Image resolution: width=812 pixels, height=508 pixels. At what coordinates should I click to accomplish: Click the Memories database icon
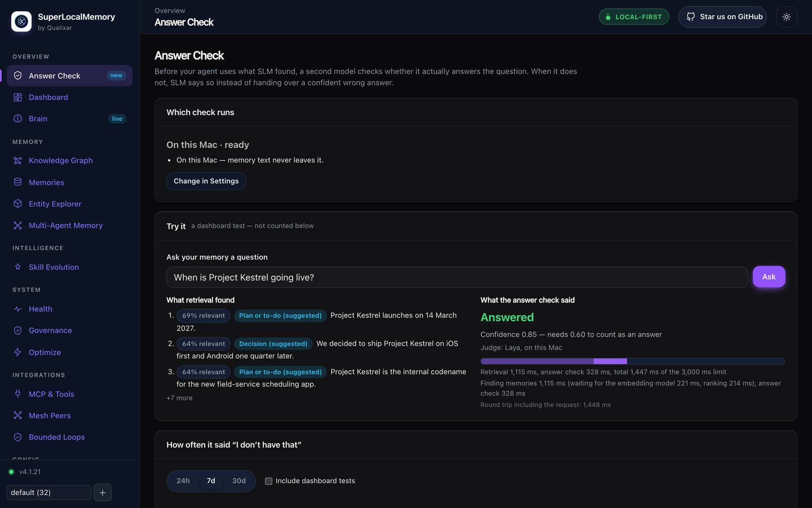coord(18,182)
